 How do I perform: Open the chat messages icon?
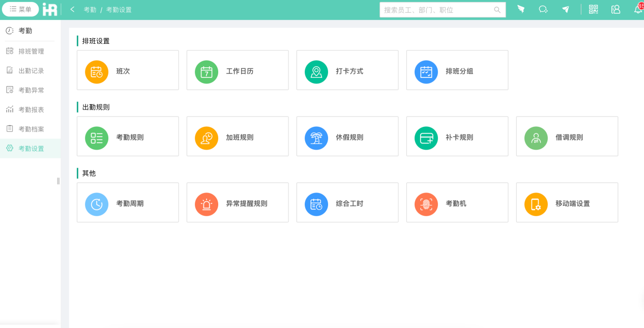(x=543, y=9)
